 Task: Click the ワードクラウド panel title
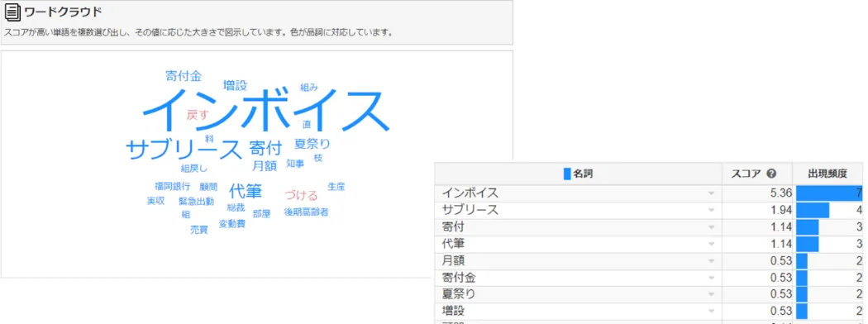coord(63,12)
